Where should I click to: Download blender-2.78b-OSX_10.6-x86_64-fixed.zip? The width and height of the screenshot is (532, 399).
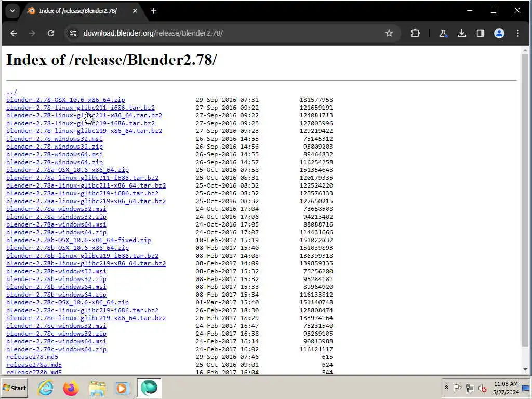pos(79,240)
